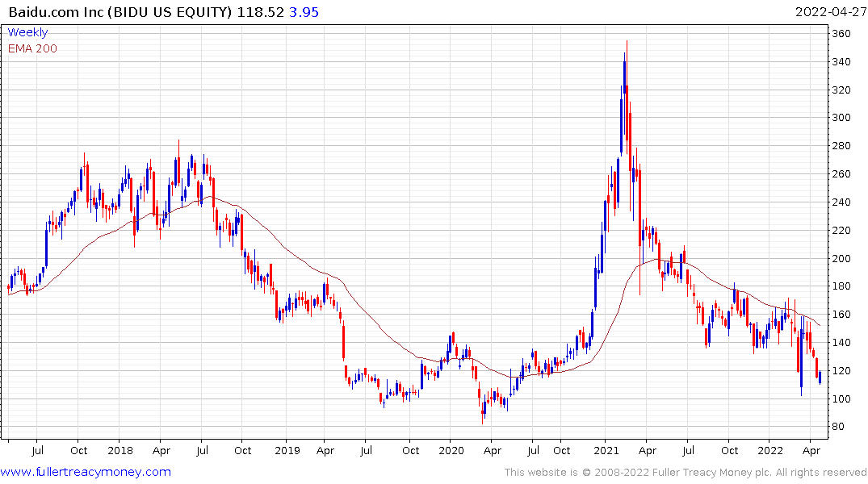Click the 260 price axis label

[x=841, y=173]
